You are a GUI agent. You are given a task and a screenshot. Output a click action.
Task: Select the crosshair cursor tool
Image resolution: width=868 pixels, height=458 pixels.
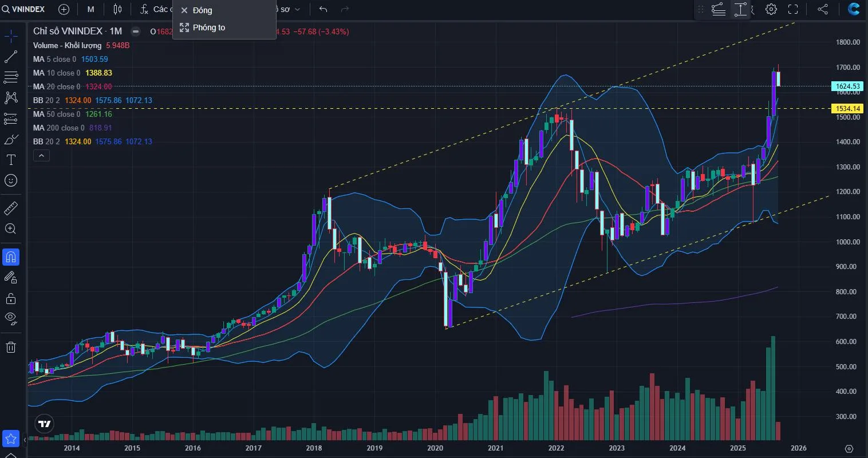(11, 37)
